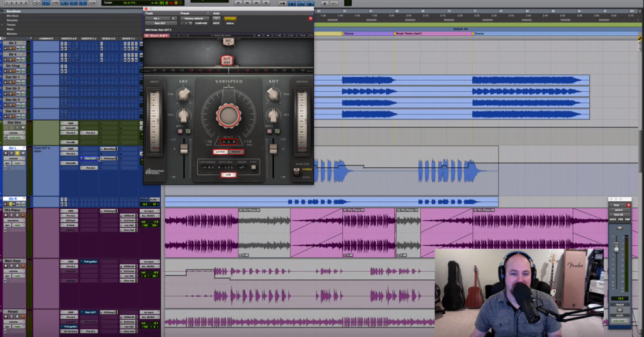
Task: Toggle the LFO button on Varispeed
Action: pyautogui.click(x=229, y=175)
